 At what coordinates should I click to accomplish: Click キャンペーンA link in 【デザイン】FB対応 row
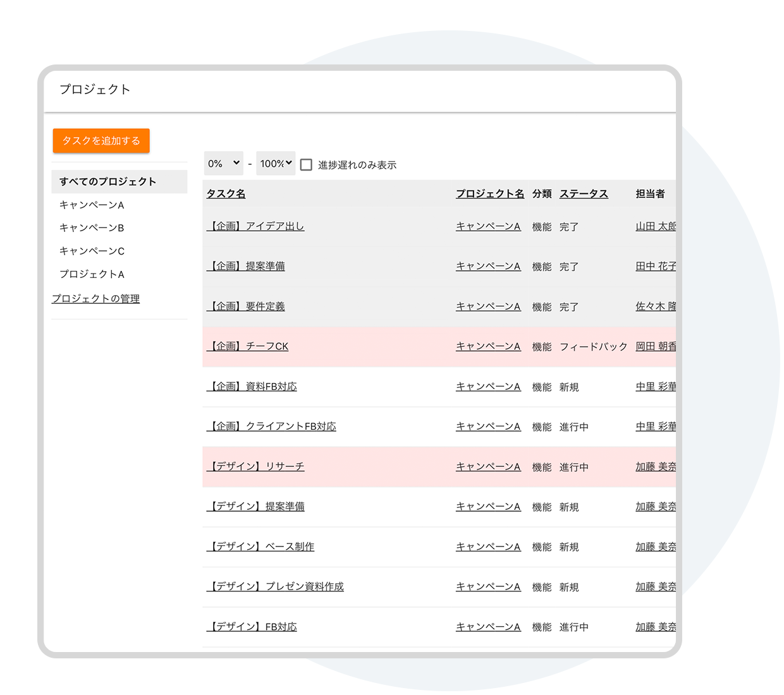488,627
